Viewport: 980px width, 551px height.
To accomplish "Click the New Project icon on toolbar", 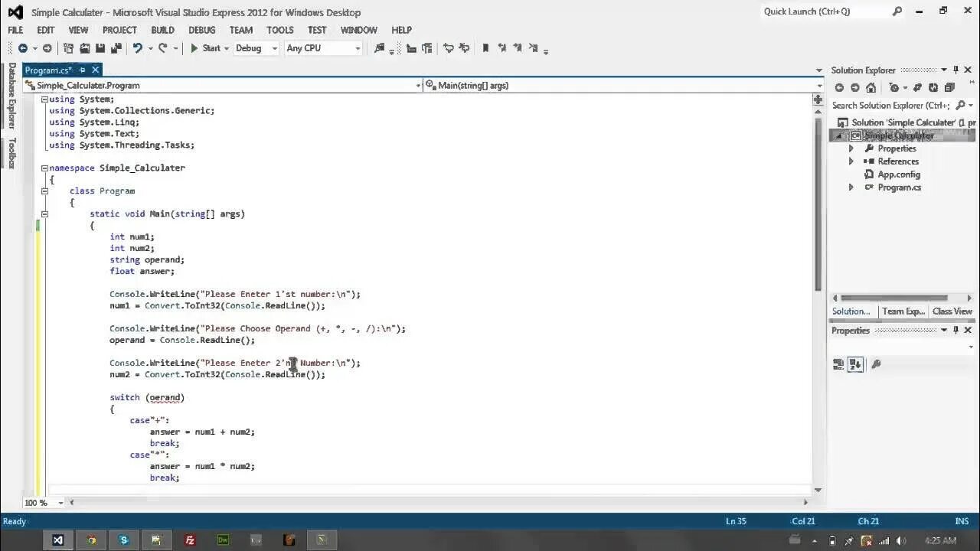I will pyautogui.click(x=68, y=48).
